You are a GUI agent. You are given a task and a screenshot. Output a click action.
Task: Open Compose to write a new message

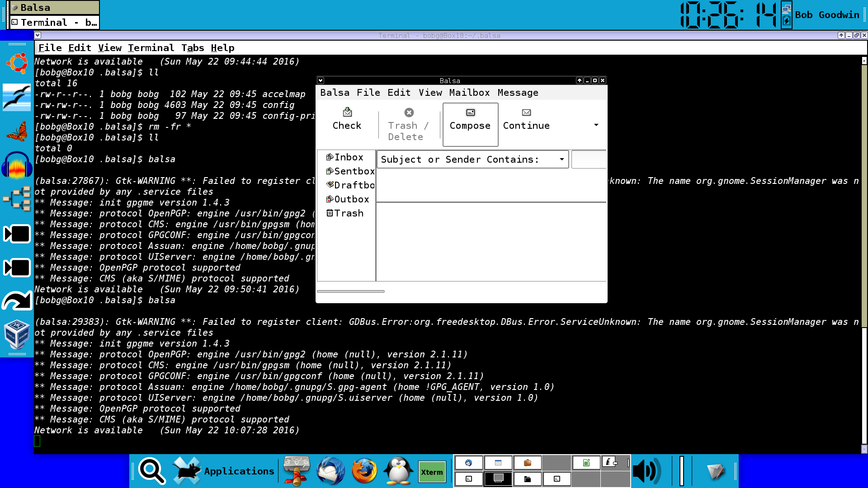(x=470, y=124)
